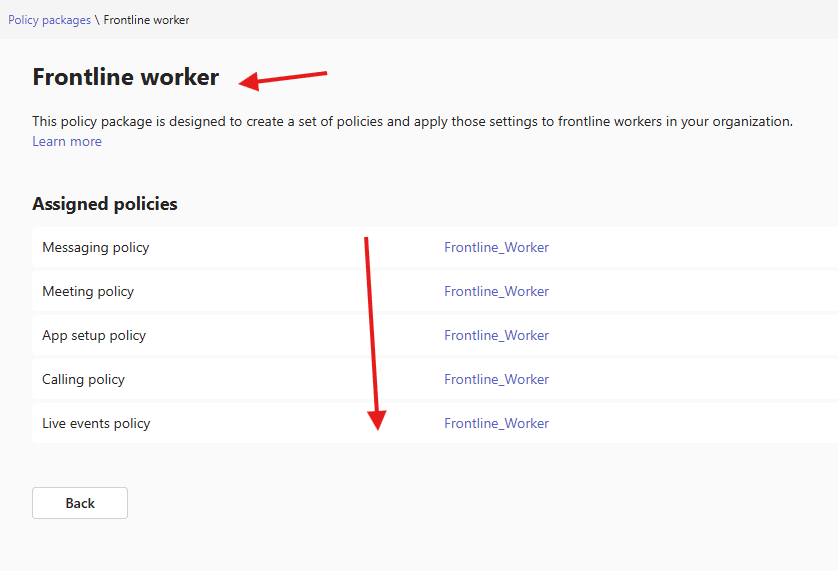The height and width of the screenshot is (571, 838).
Task: Select the Live events policy row label
Action: pos(96,424)
